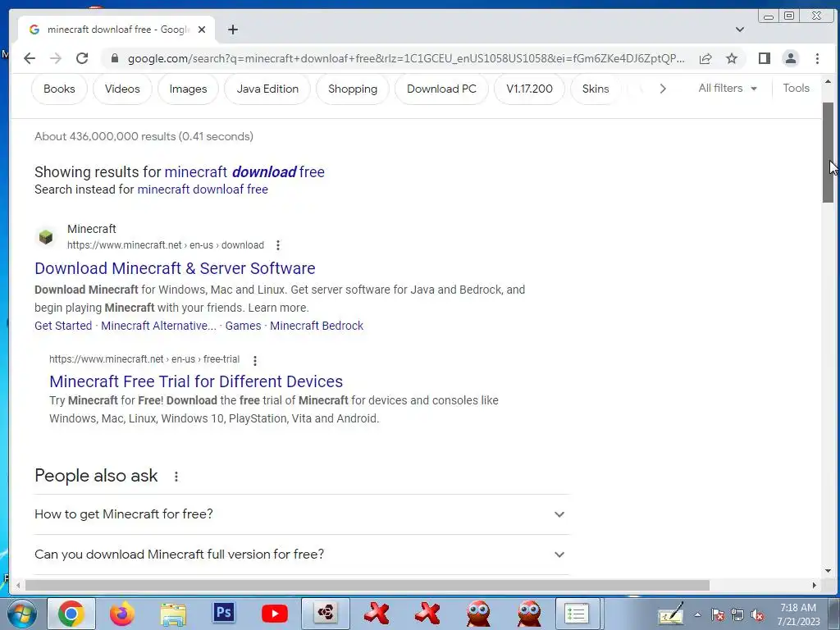Open options for free-trial result

(255, 361)
